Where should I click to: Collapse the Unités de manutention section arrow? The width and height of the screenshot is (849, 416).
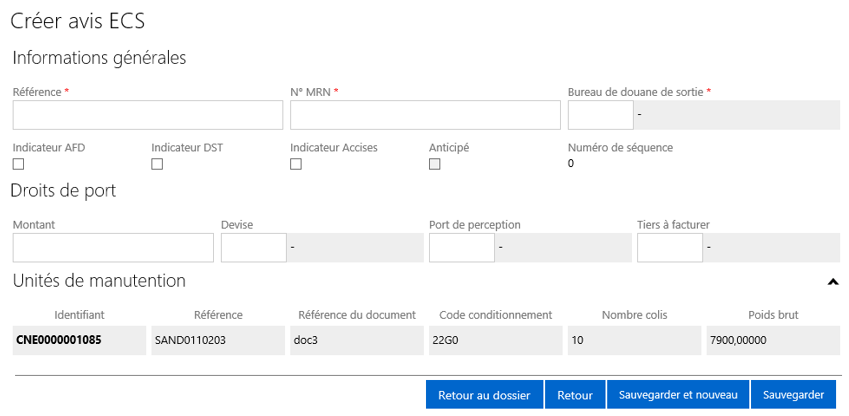pyautogui.click(x=833, y=281)
